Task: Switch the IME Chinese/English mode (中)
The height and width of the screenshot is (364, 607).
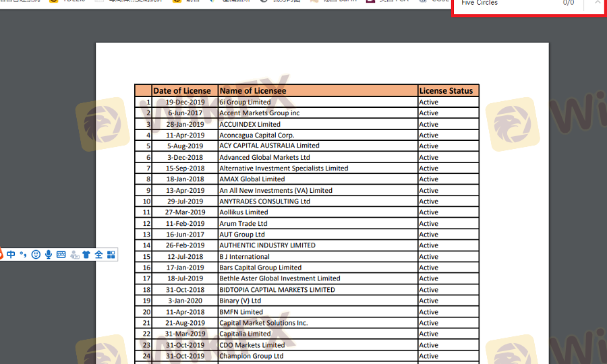Action: pyautogui.click(x=11, y=254)
